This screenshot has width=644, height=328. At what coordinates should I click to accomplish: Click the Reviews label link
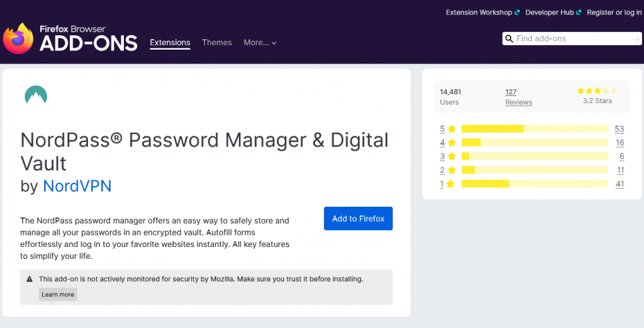(519, 102)
